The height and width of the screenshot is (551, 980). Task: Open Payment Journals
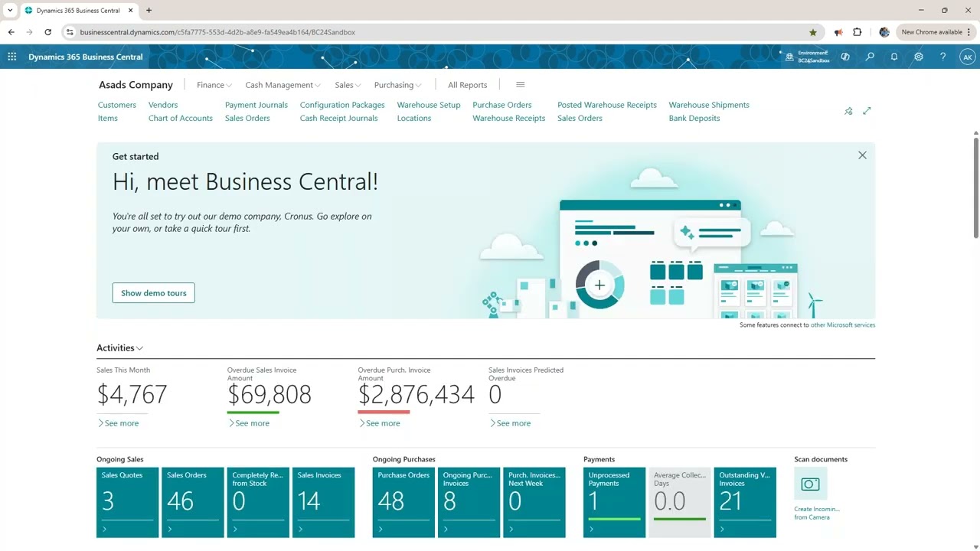pos(256,105)
